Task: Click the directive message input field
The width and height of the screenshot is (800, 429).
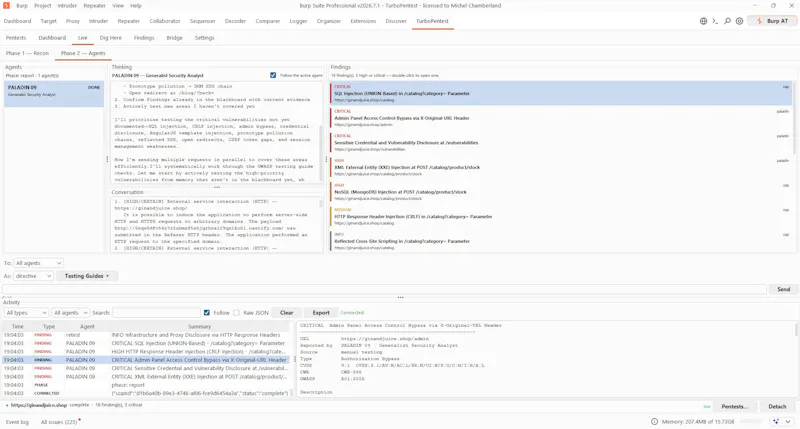Action: coord(385,289)
